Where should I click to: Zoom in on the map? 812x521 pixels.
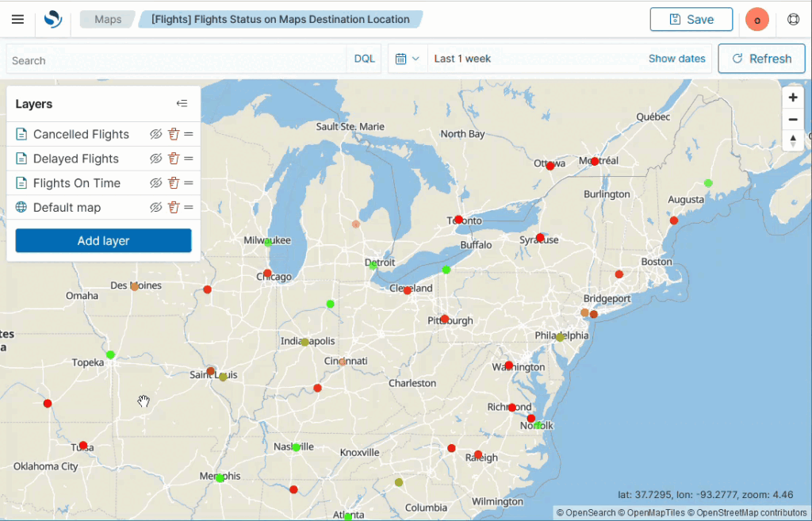click(793, 98)
